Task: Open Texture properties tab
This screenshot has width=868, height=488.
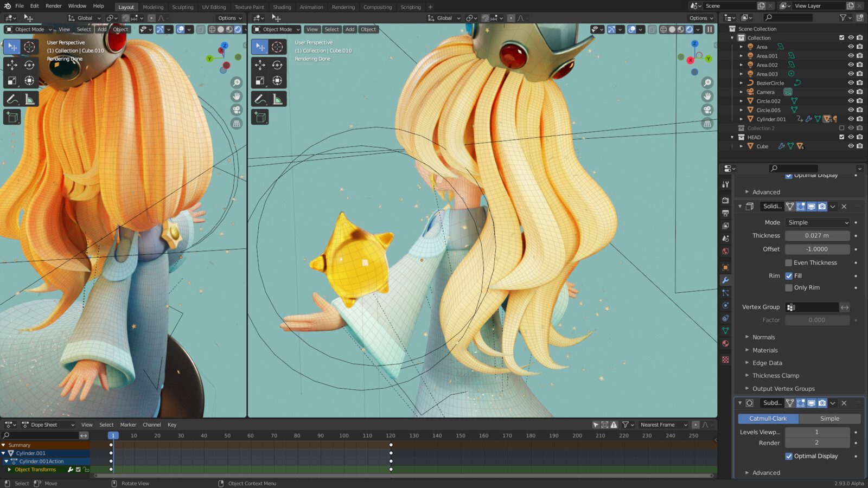Action: point(725,359)
